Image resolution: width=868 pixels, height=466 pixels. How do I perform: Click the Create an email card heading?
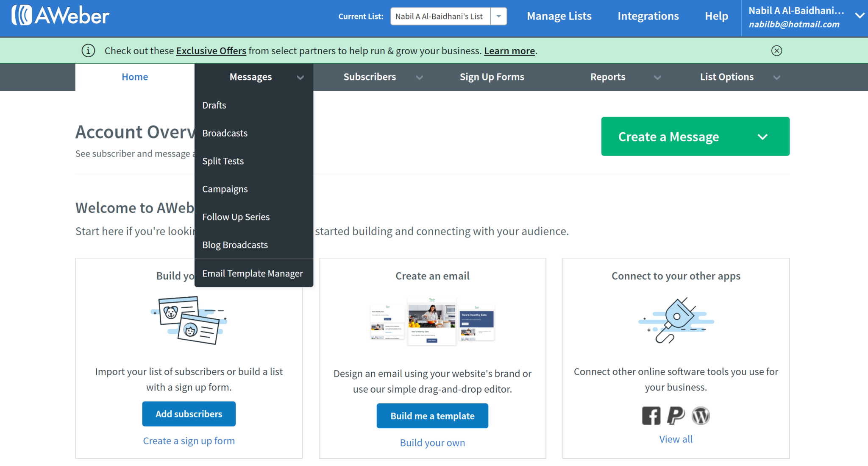click(432, 276)
